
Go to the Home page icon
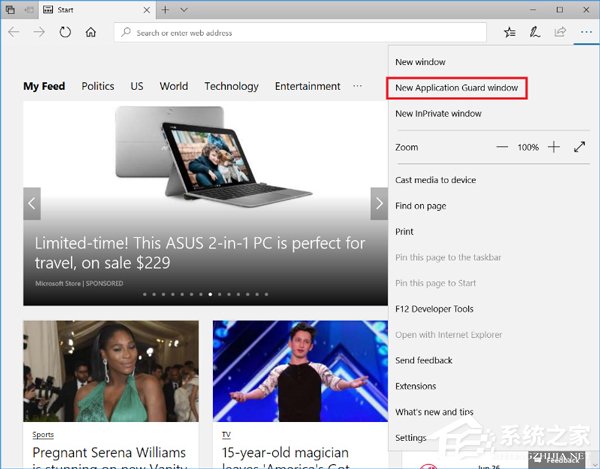91,32
